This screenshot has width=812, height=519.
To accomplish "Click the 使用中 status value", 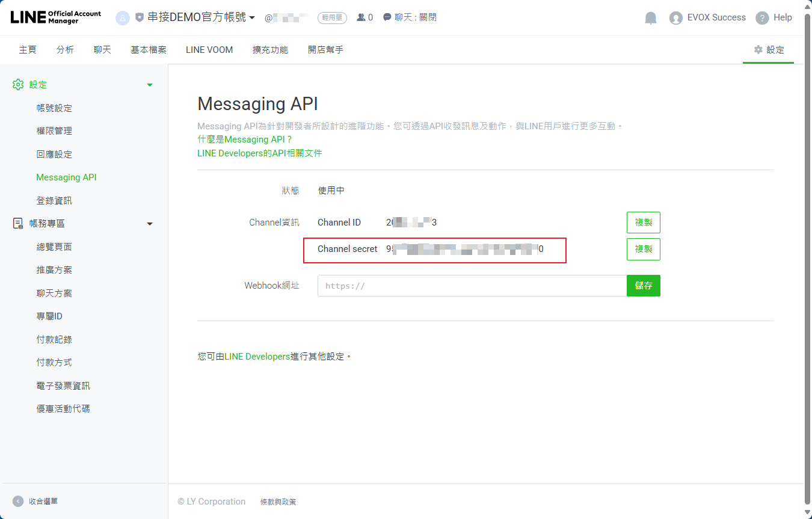I will tap(331, 191).
